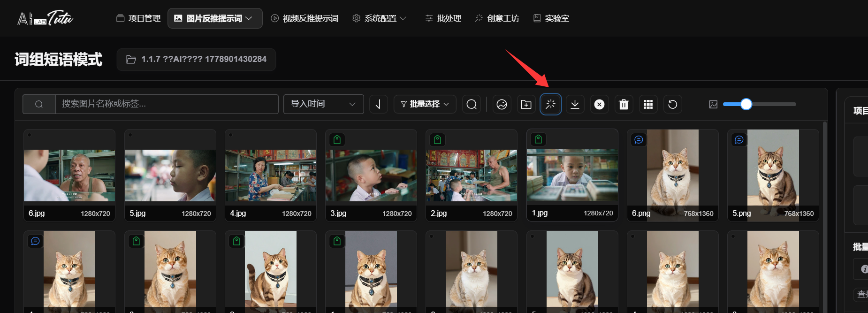Image resolution: width=868 pixels, height=313 pixels.
Task: Click the 搜索图片名称或标签 search field
Action: click(167, 104)
